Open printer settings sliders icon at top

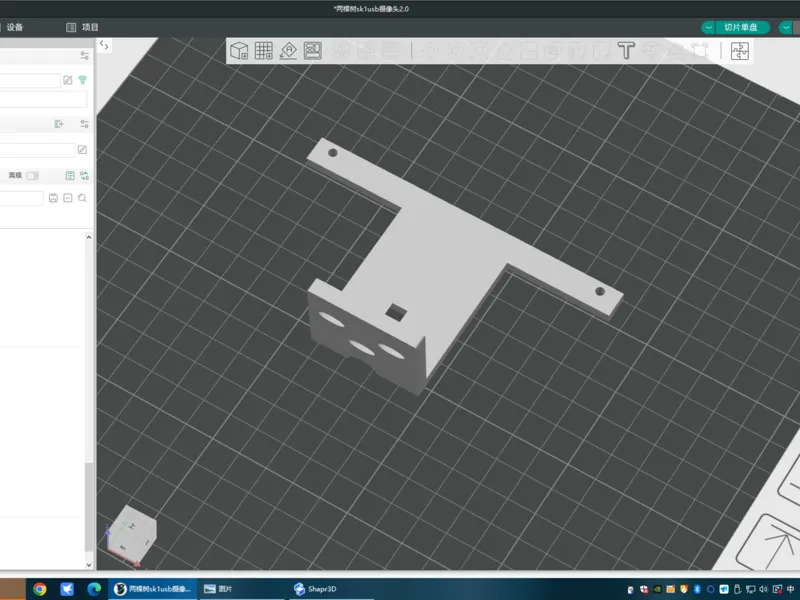[x=84, y=56]
